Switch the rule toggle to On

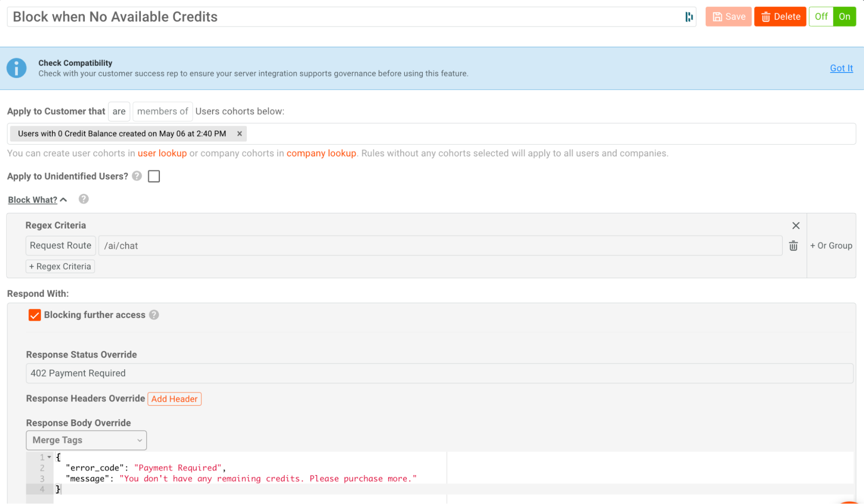pos(844,17)
